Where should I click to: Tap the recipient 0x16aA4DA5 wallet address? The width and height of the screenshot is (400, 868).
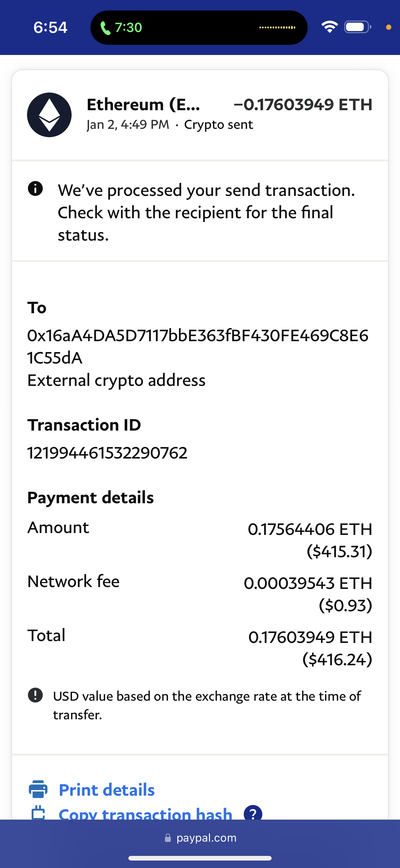pyautogui.click(x=198, y=346)
